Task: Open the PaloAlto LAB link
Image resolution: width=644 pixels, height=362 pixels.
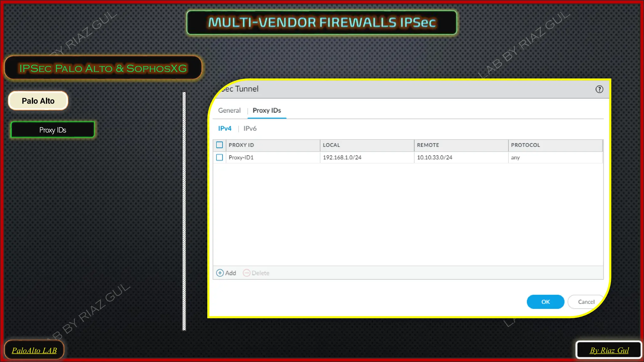Action: (x=34, y=350)
